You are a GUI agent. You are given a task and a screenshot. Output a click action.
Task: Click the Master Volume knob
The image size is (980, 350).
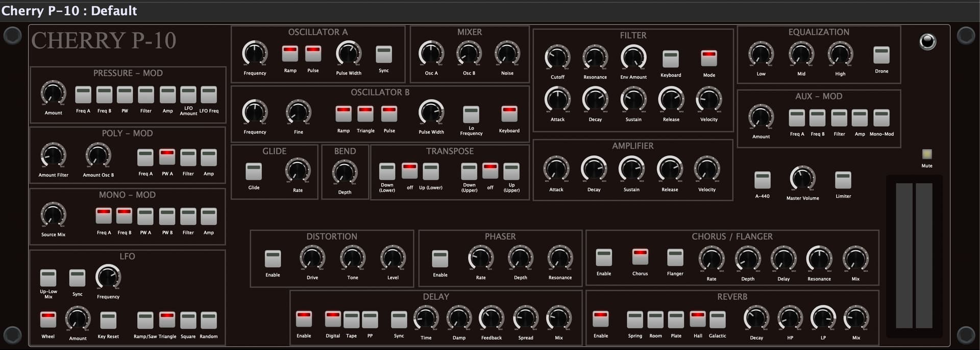pos(802,178)
